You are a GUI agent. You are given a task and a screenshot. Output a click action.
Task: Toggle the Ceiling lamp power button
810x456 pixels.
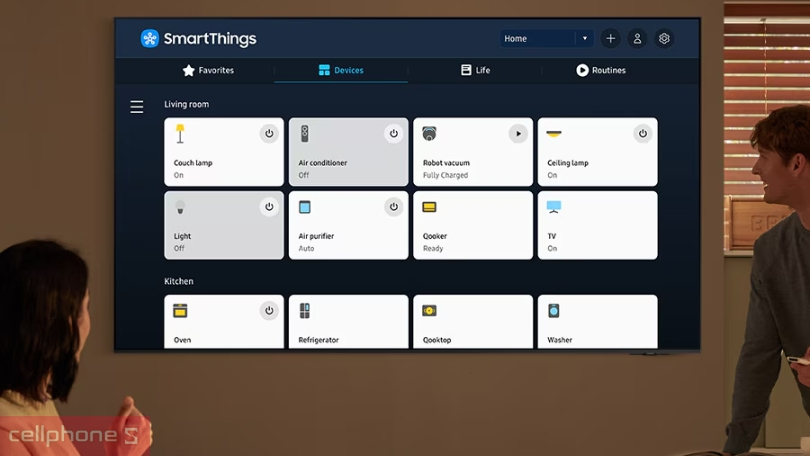click(642, 134)
